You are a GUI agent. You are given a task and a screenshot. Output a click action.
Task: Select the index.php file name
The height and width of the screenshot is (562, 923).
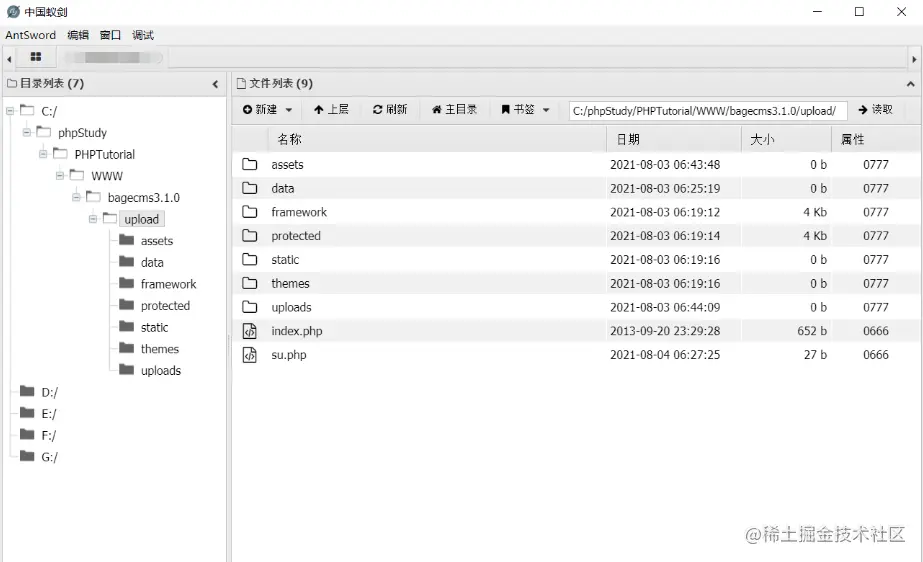pos(297,331)
